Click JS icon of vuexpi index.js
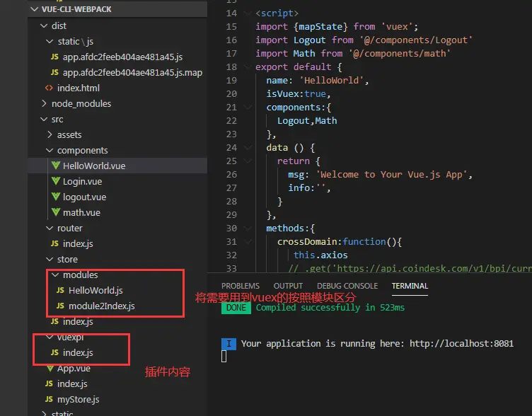The width and height of the screenshot is (532, 416). 54,352
